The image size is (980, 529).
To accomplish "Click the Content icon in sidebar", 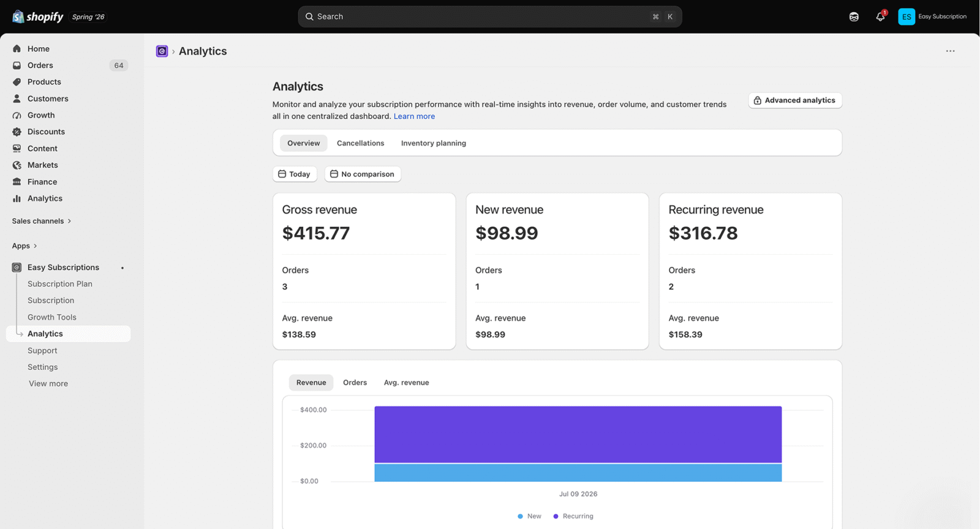I will [x=17, y=148].
